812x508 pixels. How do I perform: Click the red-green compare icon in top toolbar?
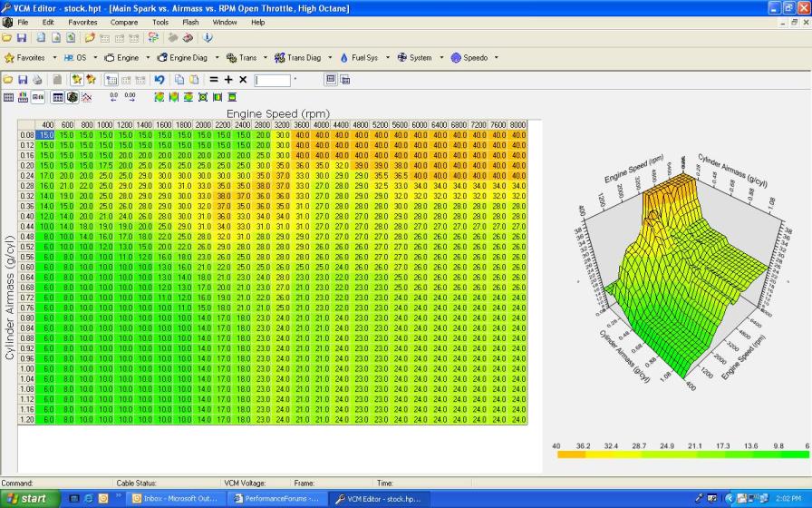pyautogui.click(x=153, y=38)
